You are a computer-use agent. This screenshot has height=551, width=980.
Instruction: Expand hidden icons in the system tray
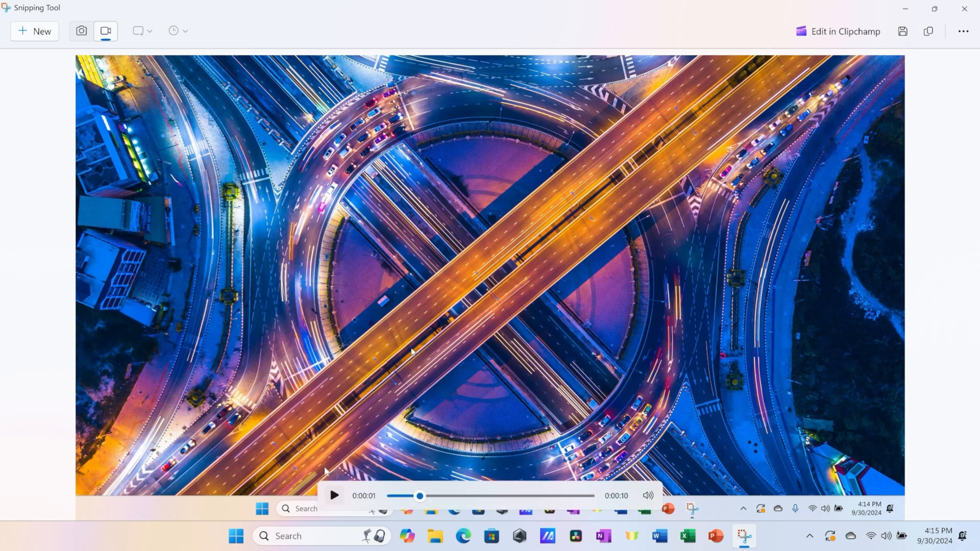809,536
